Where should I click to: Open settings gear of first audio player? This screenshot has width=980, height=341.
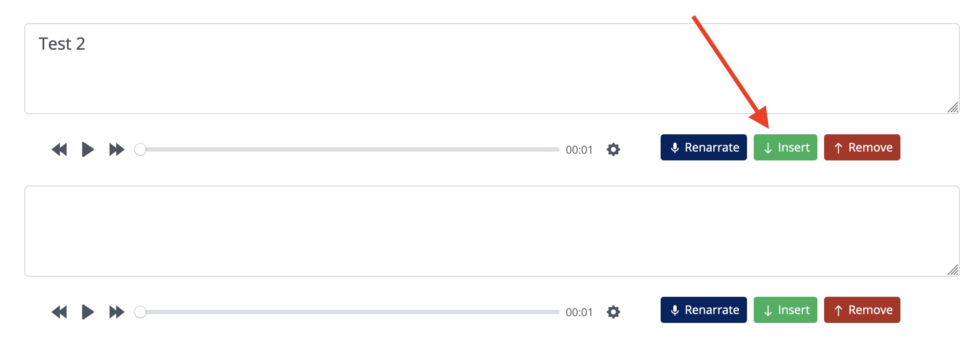pyautogui.click(x=613, y=149)
